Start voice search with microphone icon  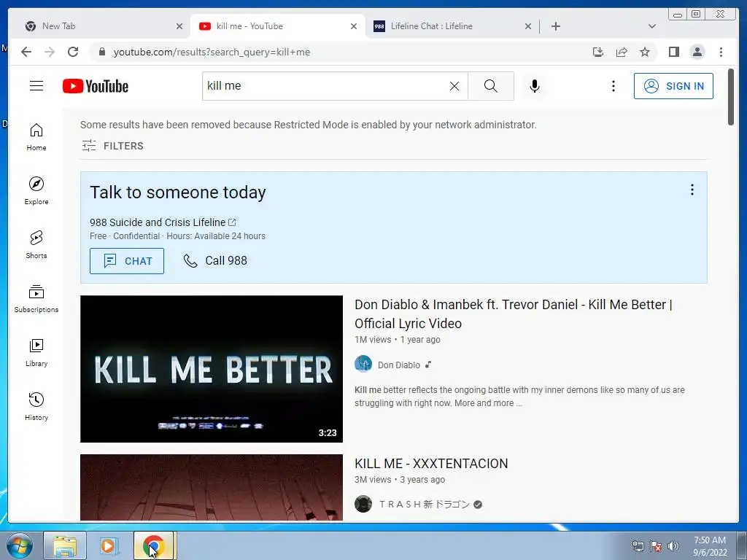[x=535, y=86]
